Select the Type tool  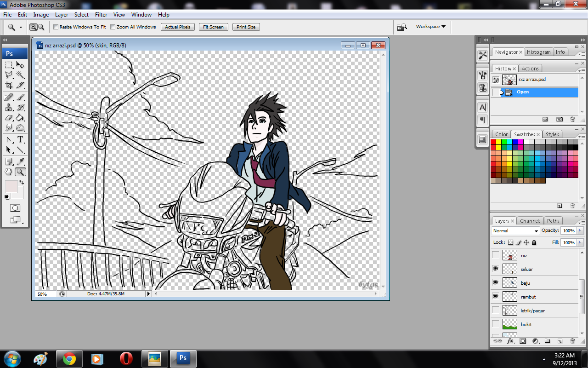pos(20,139)
